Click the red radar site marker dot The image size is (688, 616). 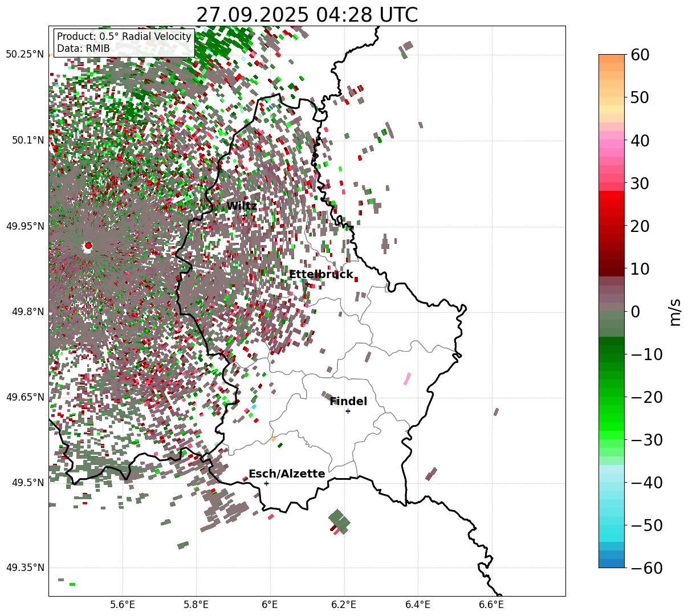click(x=88, y=246)
